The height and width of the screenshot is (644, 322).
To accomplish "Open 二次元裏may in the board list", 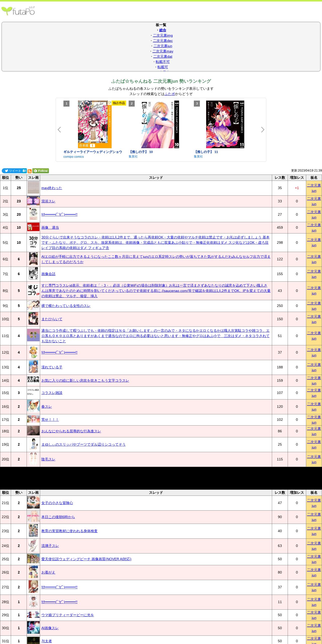I will coord(163,51).
